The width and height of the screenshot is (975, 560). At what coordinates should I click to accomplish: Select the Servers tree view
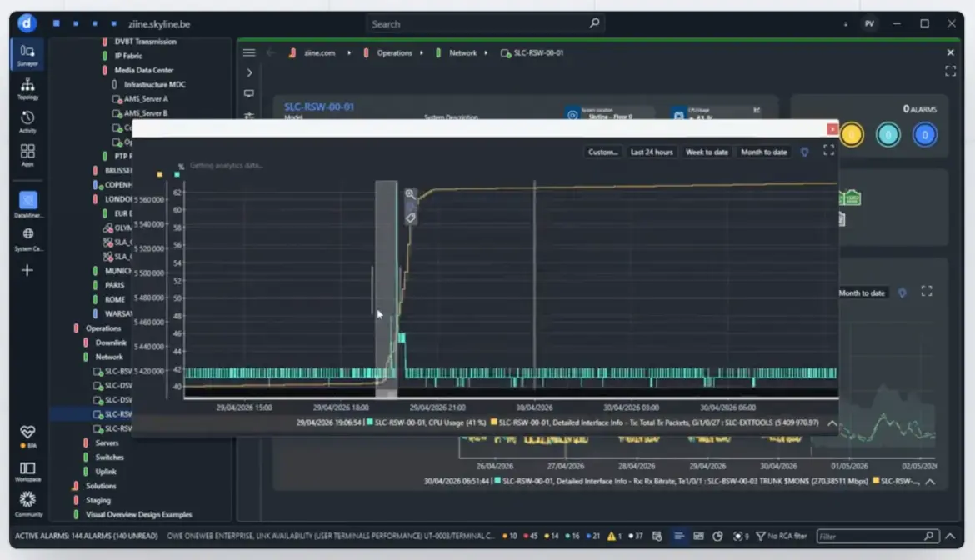pyautogui.click(x=107, y=443)
